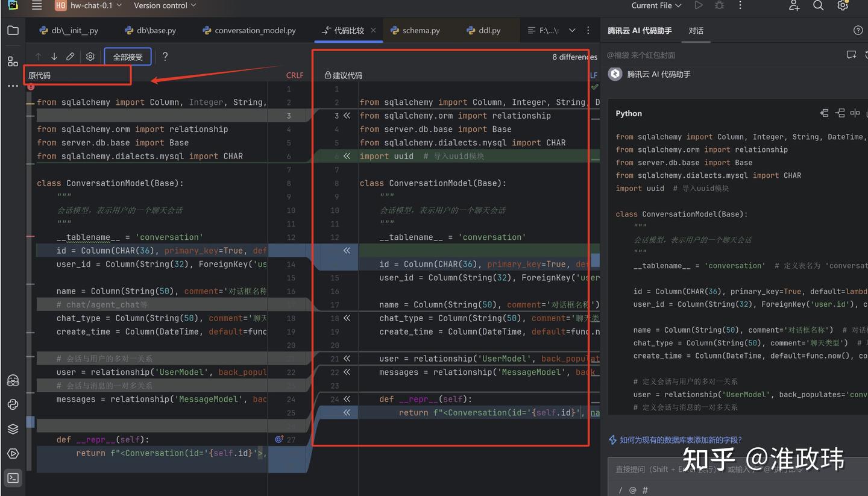Click the pencil edit icon in diff toolbar
Image resolution: width=868 pixels, height=496 pixels.
71,57
